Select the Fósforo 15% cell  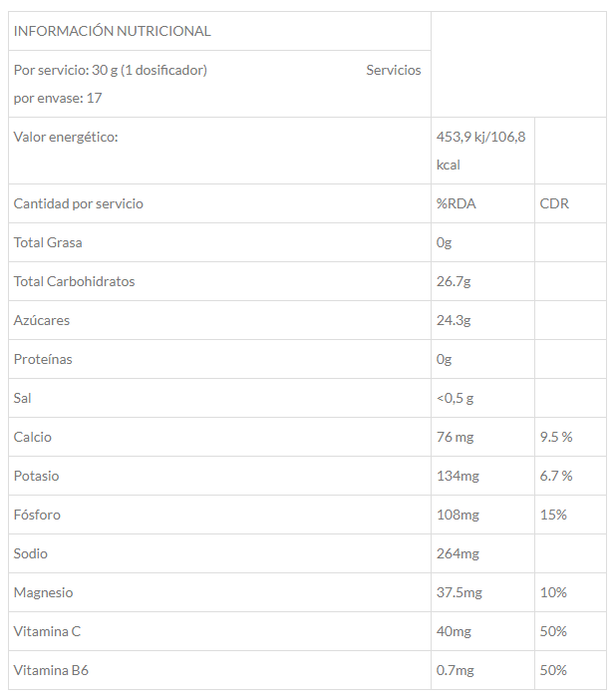coord(553,515)
